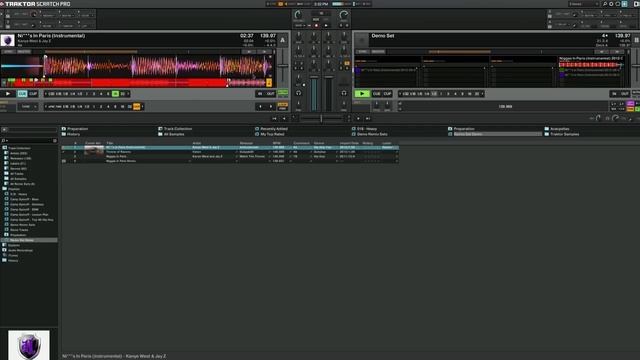This screenshot has height=360, width=640.
Task: Click the skip-to-start button left of crossfader
Action: (274, 118)
